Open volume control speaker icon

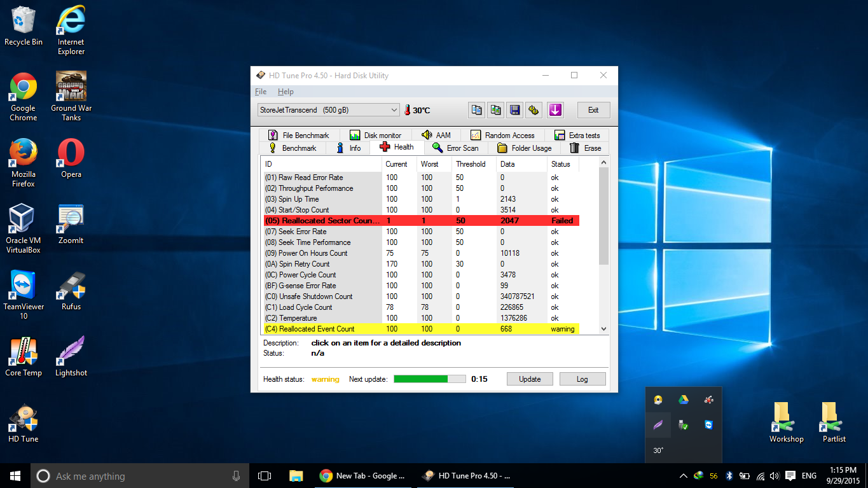[x=775, y=476]
